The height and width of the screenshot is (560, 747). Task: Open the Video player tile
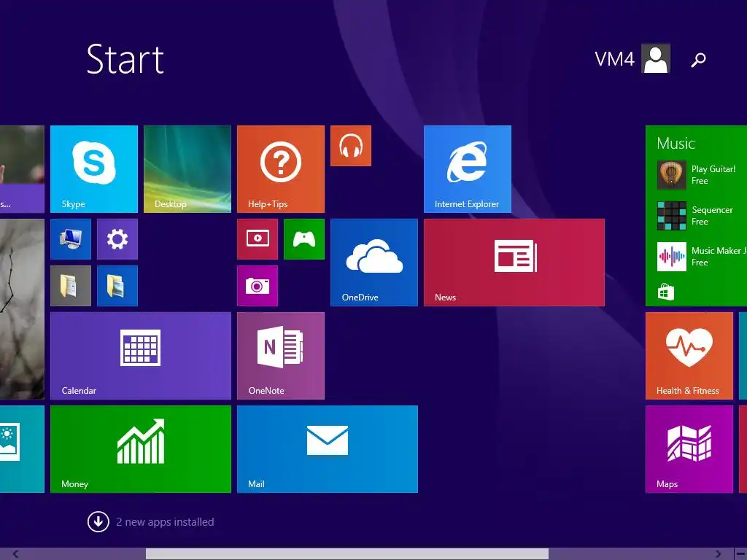pyautogui.click(x=258, y=239)
